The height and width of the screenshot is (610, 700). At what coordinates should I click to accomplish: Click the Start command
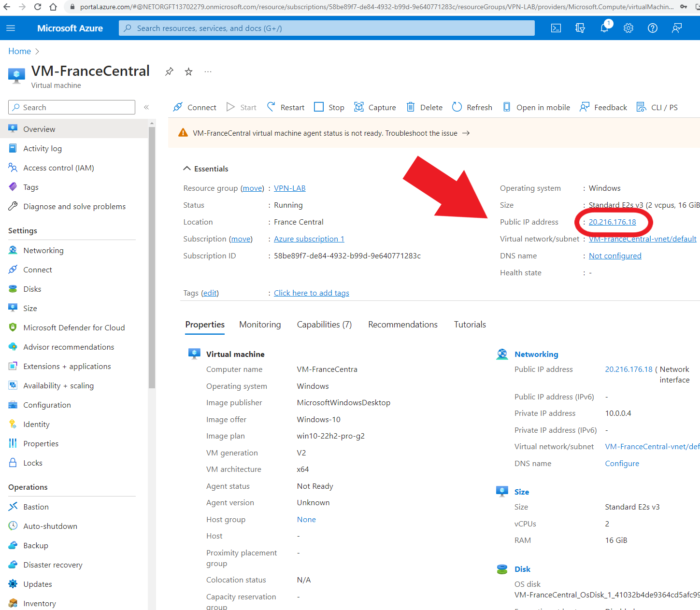[242, 107]
